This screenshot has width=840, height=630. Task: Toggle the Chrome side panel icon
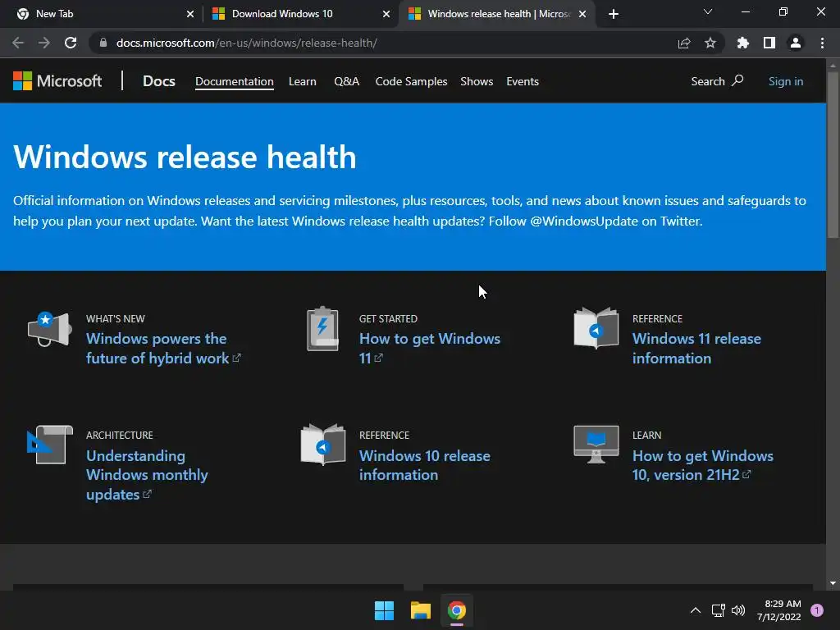click(x=769, y=43)
